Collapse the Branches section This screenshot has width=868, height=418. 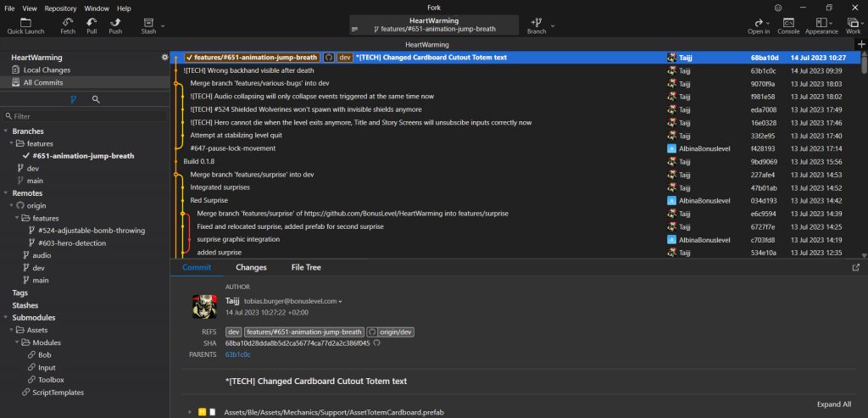[7, 131]
